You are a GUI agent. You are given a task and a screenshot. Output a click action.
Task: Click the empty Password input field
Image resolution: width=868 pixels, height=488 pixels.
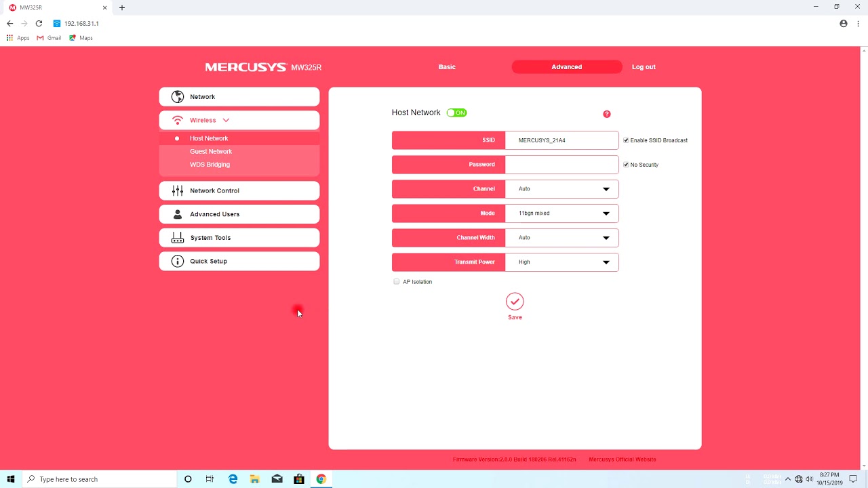561,165
